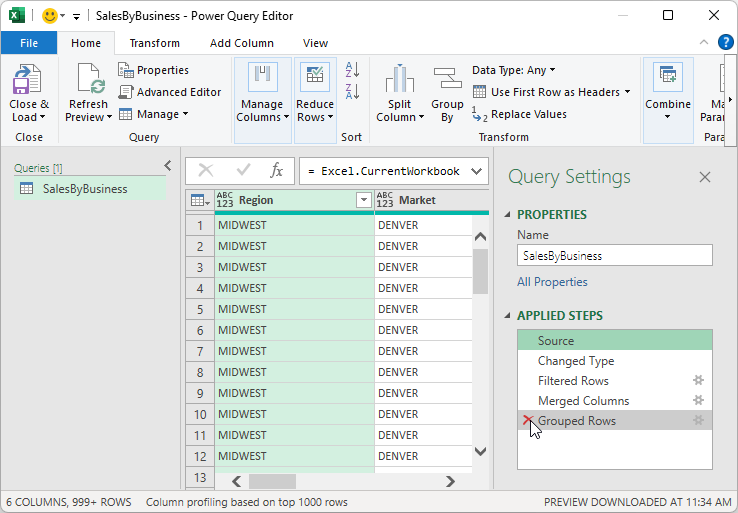The width and height of the screenshot is (738, 513).
Task: Open the Data Type: Any dropdown
Action: pyautogui.click(x=513, y=70)
